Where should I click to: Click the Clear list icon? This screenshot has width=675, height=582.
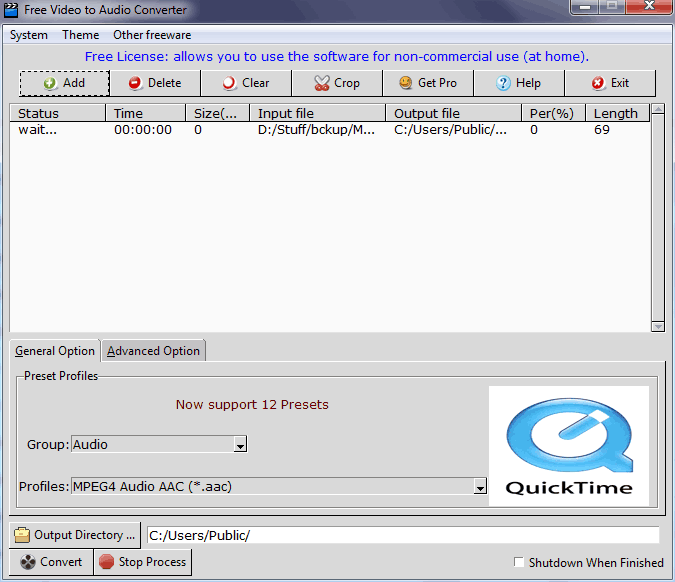coord(229,83)
